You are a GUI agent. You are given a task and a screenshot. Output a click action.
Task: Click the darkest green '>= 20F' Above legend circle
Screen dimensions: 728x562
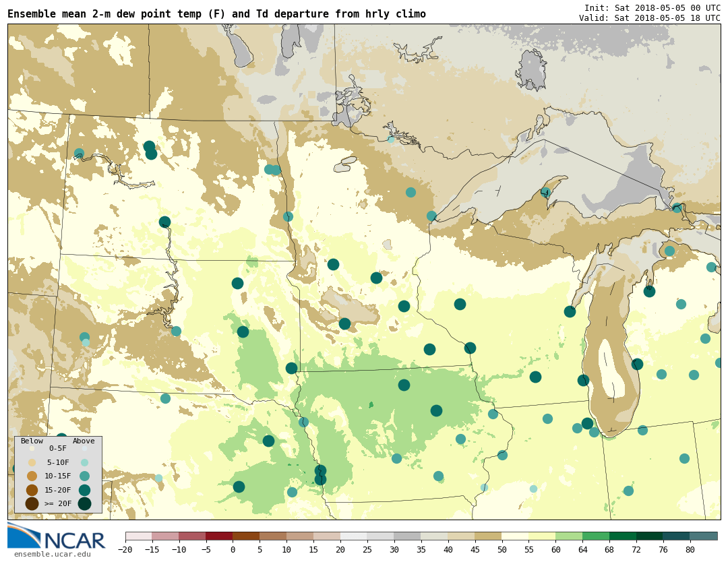[84, 503]
